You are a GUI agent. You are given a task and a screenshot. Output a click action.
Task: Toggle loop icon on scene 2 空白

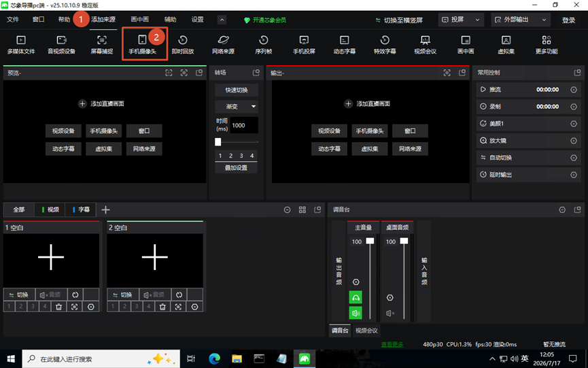coord(179,295)
